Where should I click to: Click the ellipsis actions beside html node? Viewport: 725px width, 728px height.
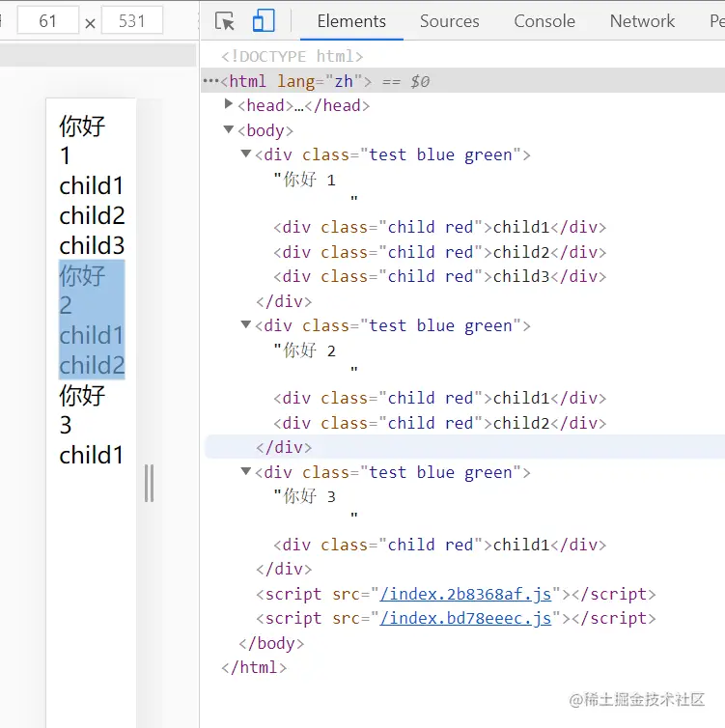(x=210, y=81)
